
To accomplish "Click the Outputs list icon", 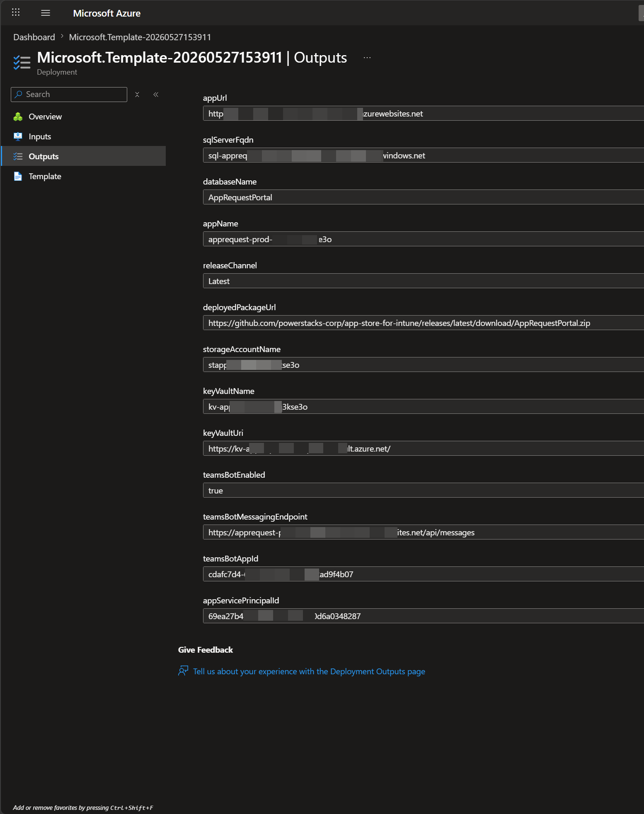I will point(18,156).
